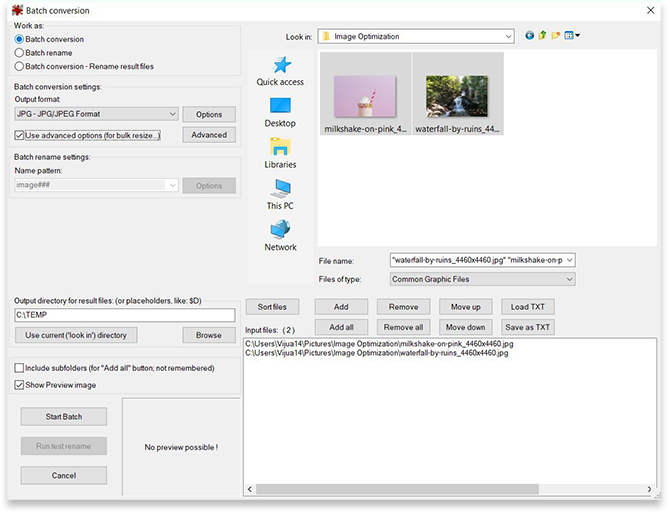Disable the Show Preview image checkbox
Image resolution: width=670 pixels, height=515 pixels.
[x=20, y=384]
